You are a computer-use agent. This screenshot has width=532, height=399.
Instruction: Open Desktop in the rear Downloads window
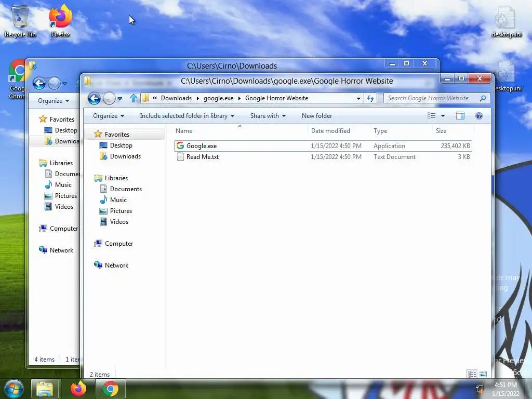coord(66,130)
